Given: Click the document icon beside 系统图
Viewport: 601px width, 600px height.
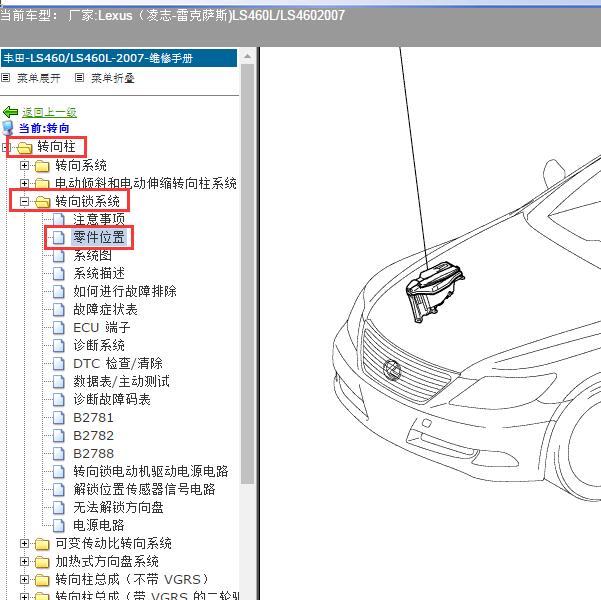Looking at the screenshot, I should coord(59,256).
